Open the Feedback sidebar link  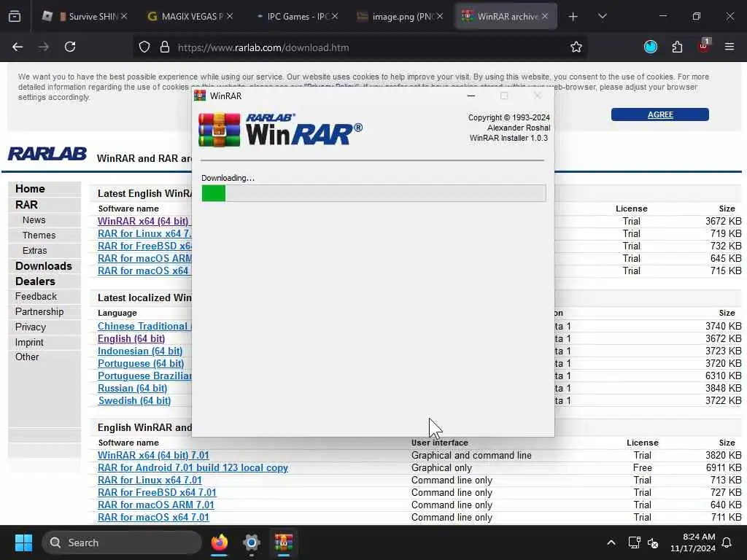coord(36,297)
